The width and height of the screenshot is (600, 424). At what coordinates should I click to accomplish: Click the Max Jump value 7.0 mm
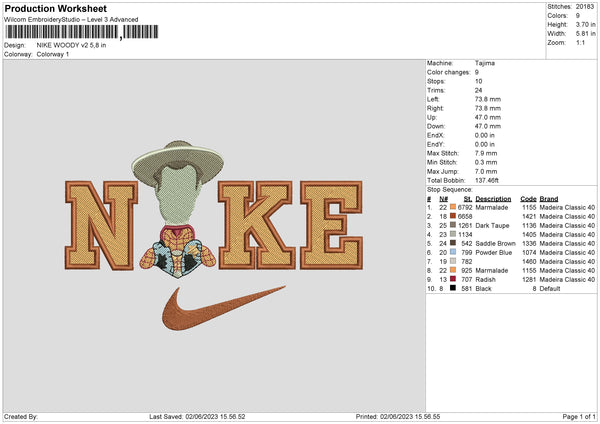486,171
